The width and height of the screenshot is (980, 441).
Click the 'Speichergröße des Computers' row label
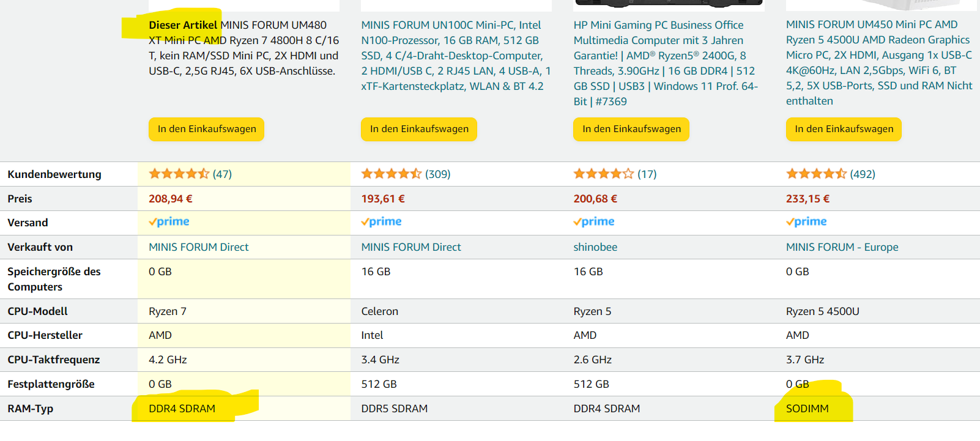54,279
